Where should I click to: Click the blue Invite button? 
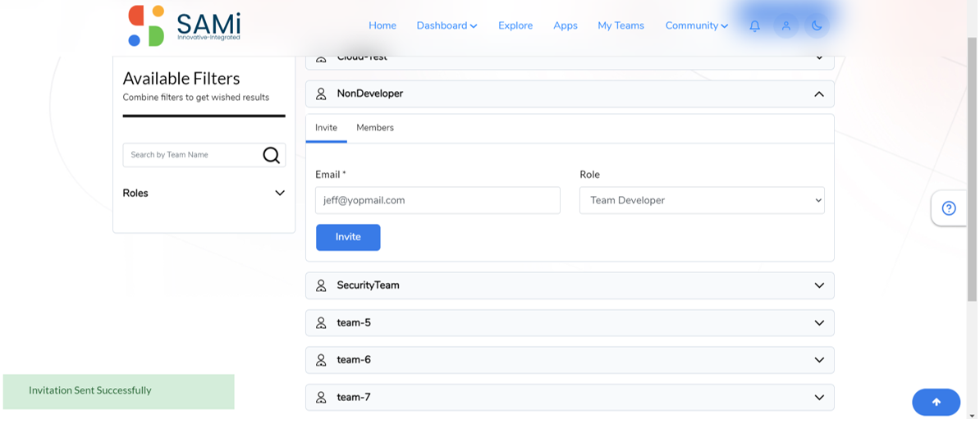pos(348,237)
